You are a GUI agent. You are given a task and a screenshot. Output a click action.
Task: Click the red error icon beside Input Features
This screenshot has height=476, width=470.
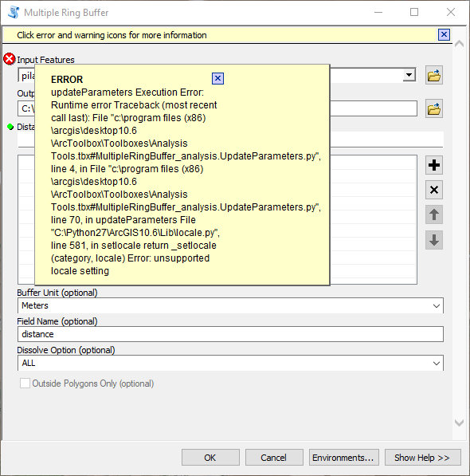click(x=9, y=59)
